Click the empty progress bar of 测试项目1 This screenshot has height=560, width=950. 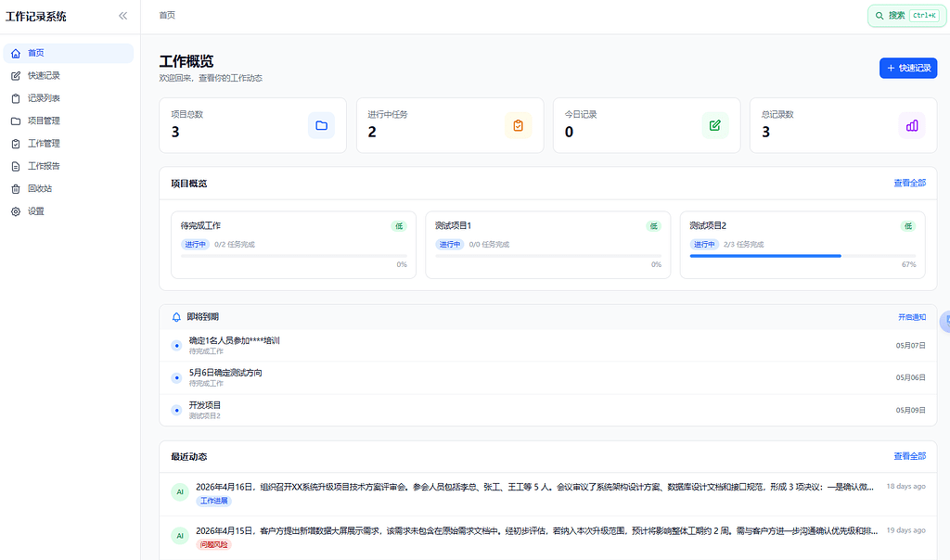(548, 256)
